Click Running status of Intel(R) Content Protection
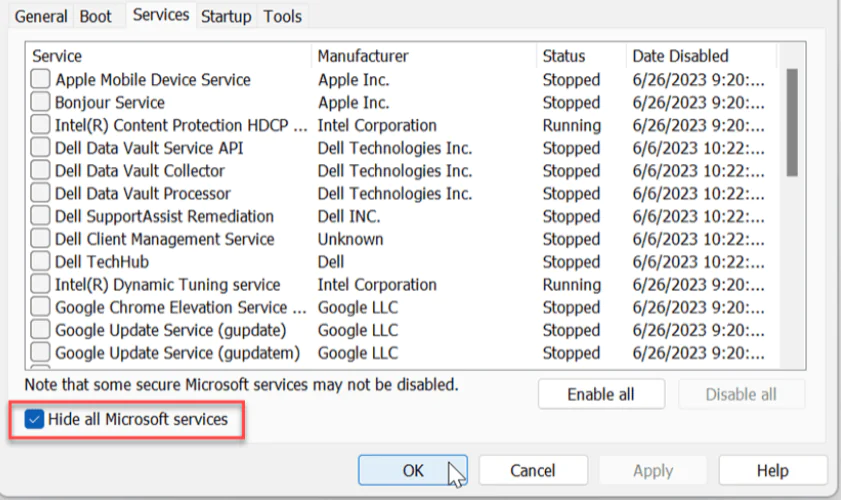This screenshot has width=841, height=500. click(572, 126)
